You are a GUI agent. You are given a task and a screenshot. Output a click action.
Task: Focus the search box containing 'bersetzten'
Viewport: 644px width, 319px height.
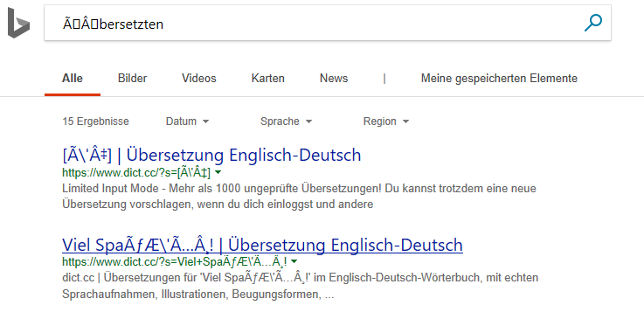click(x=328, y=23)
